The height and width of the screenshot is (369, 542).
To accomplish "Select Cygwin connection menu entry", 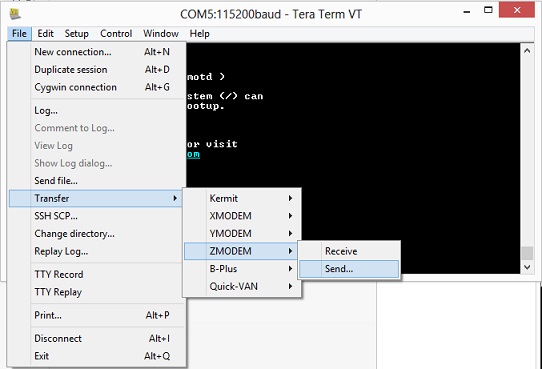I will [96, 87].
